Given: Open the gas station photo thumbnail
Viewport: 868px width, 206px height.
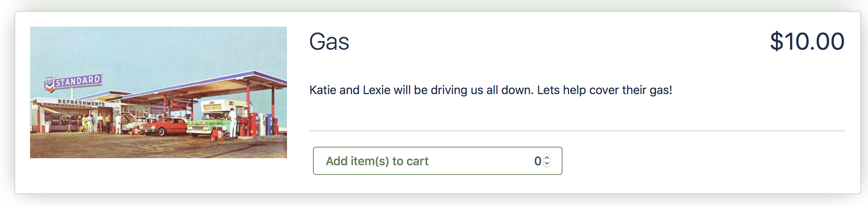Looking at the screenshot, I should click(159, 92).
